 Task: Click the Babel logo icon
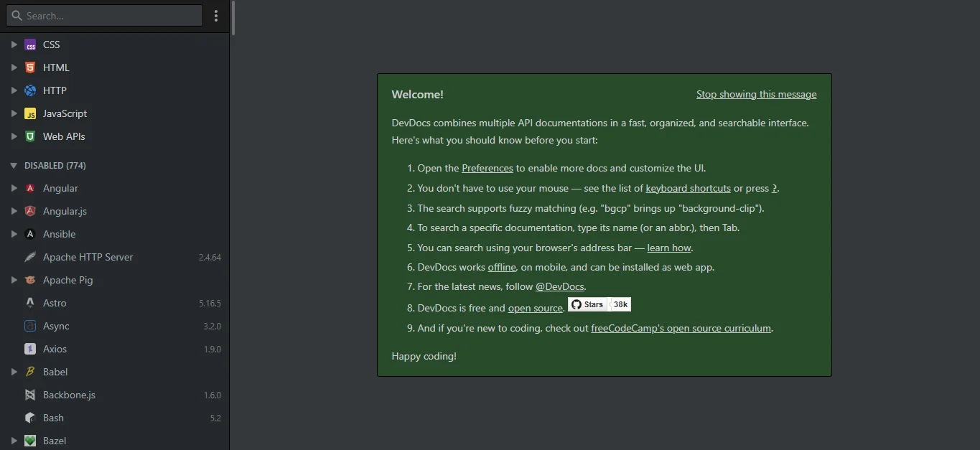coord(30,372)
